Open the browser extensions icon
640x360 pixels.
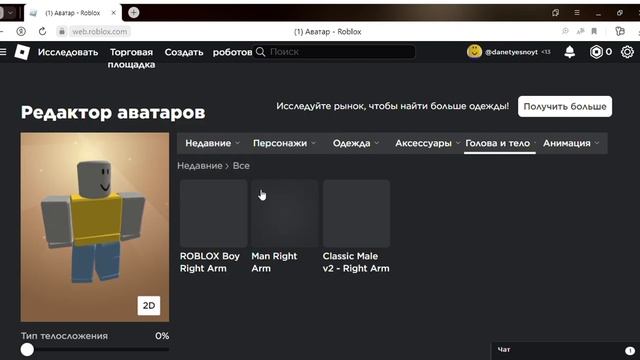(x=620, y=31)
